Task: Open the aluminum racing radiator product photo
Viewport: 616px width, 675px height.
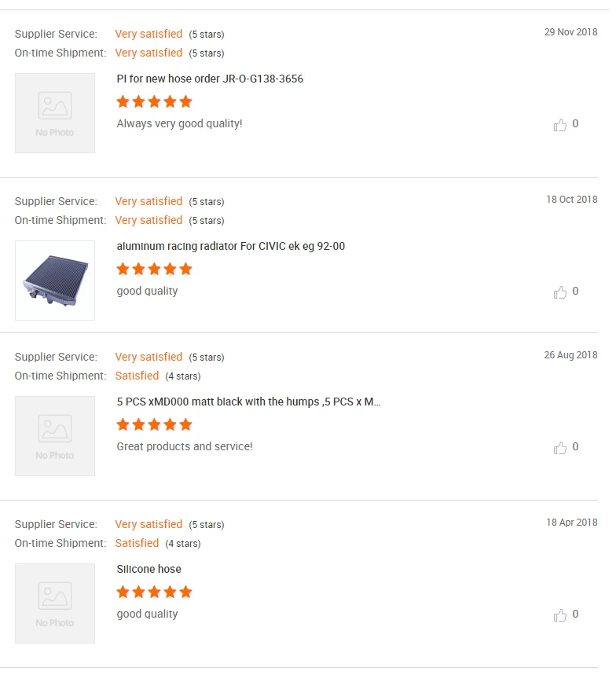Action: 55,281
